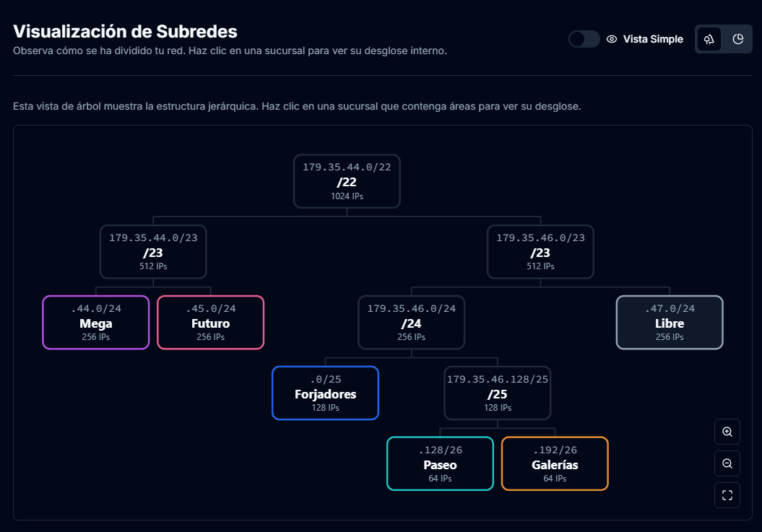The height and width of the screenshot is (532, 762).
Task: Click the Libre subnet with 256 IPs
Action: click(670, 322)
